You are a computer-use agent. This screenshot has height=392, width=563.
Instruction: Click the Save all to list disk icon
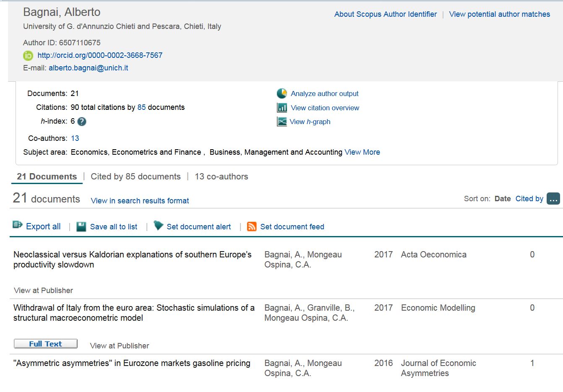(x=81, y=227)
